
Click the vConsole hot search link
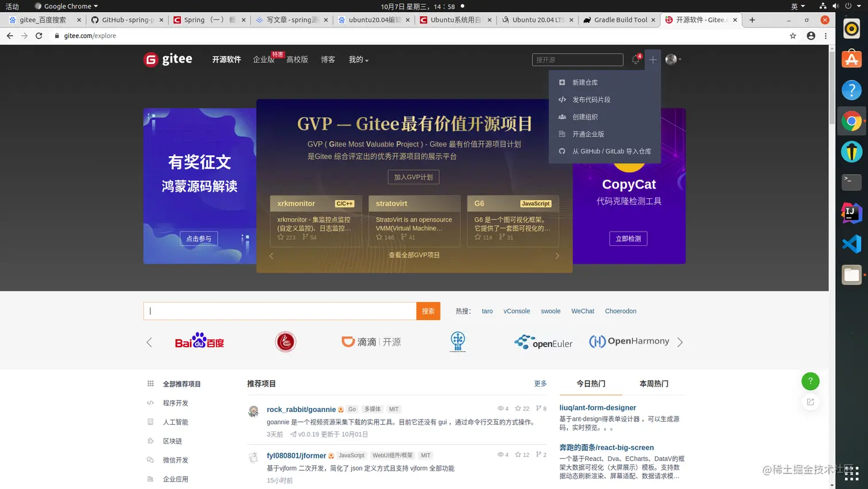tap(517, 311)
